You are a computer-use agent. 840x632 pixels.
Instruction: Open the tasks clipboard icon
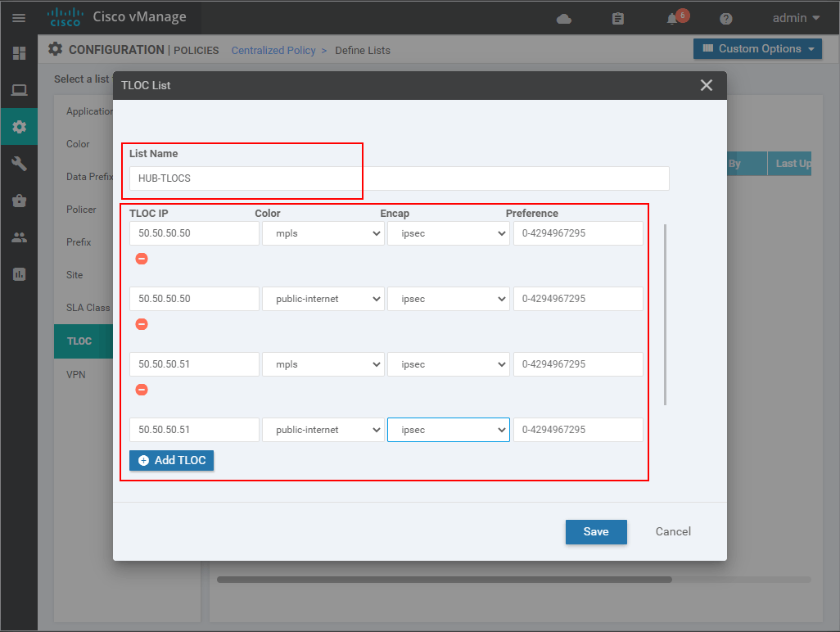pyautogui.click(x=618, y=17)
